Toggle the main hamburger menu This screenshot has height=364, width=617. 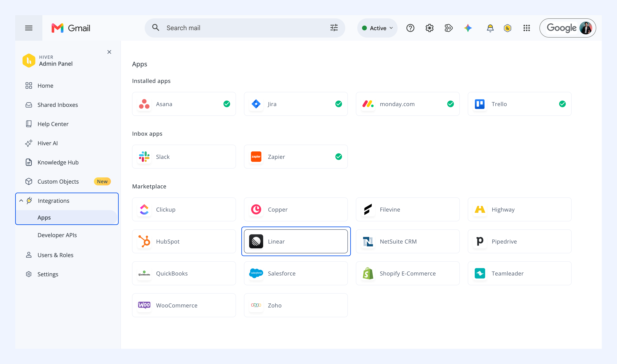tap(29, 28)
